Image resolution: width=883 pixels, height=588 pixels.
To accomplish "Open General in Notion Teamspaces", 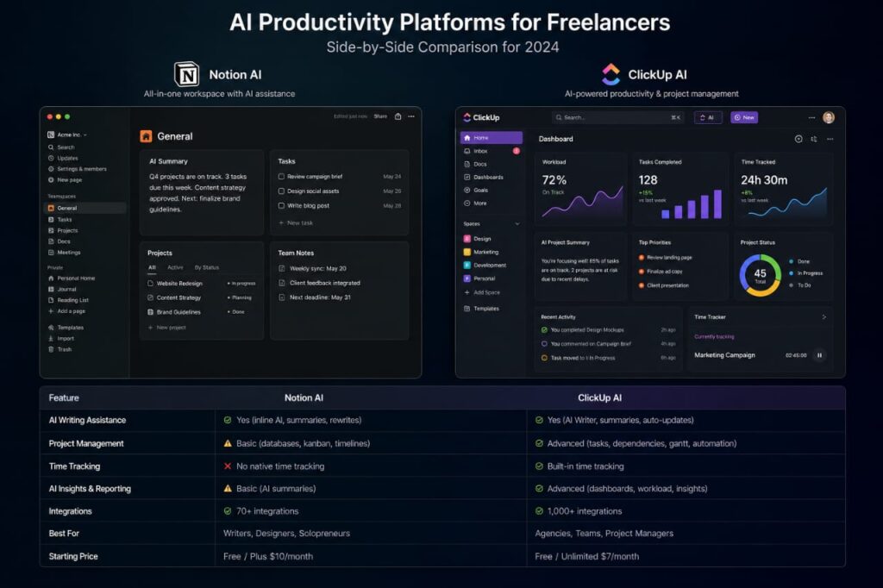I will coord(85,209).
